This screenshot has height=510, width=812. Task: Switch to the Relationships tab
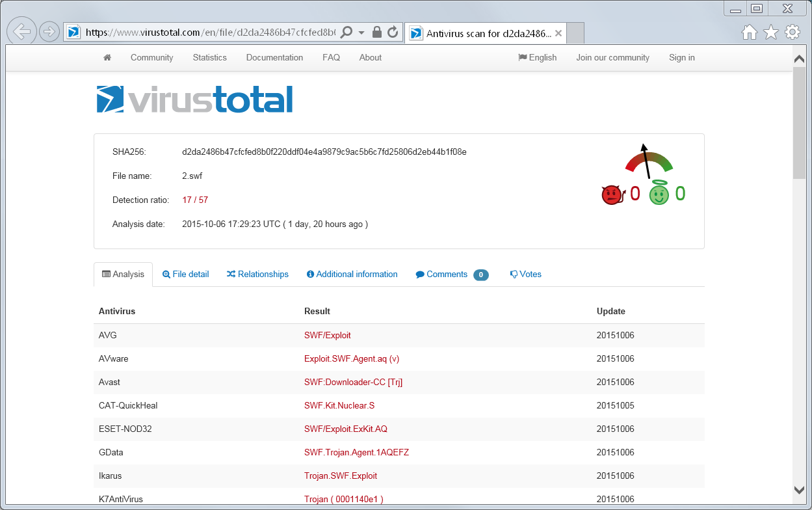point(257,274)
